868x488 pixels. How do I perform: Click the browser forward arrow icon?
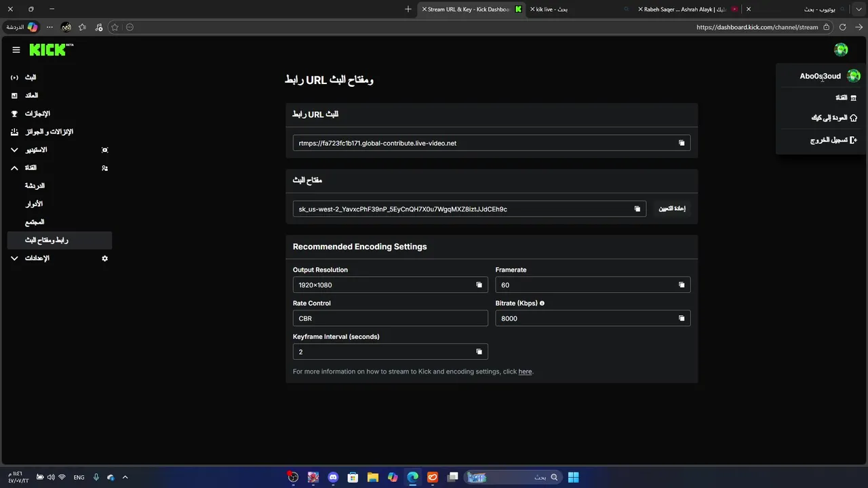[x=859, y=27]
